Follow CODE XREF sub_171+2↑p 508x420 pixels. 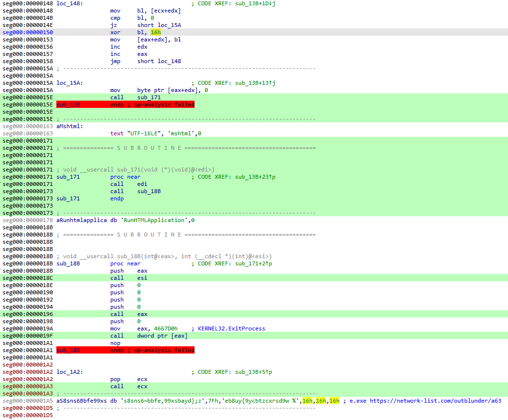pos(254,264)
